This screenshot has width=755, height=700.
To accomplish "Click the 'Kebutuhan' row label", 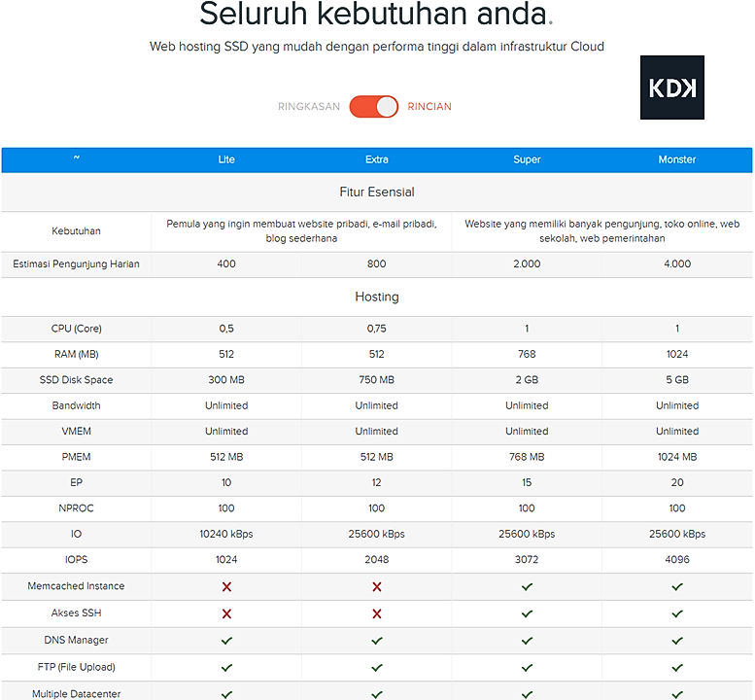I will coord(76,230).
